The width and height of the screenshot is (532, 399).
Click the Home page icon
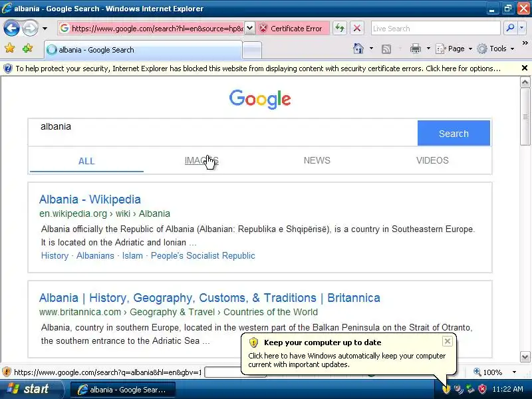[x=358, y=49]
